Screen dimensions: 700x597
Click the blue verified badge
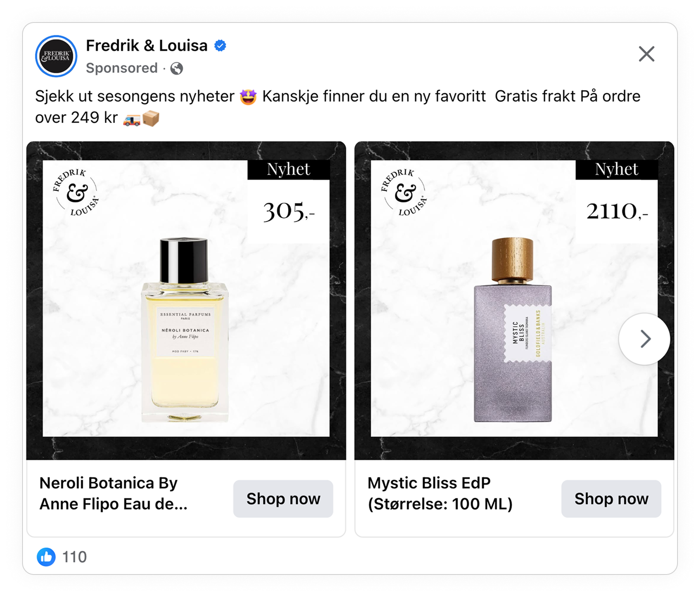click(x=220, y=46)
